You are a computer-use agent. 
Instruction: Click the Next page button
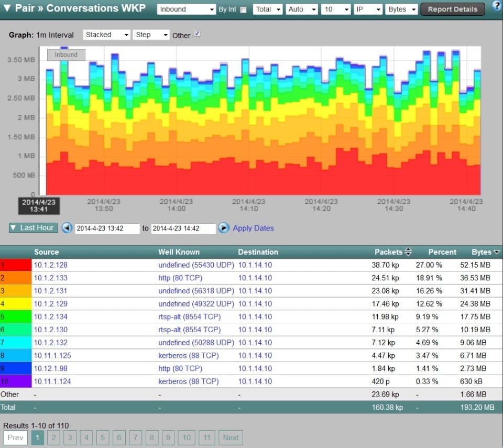coord(231,438)
